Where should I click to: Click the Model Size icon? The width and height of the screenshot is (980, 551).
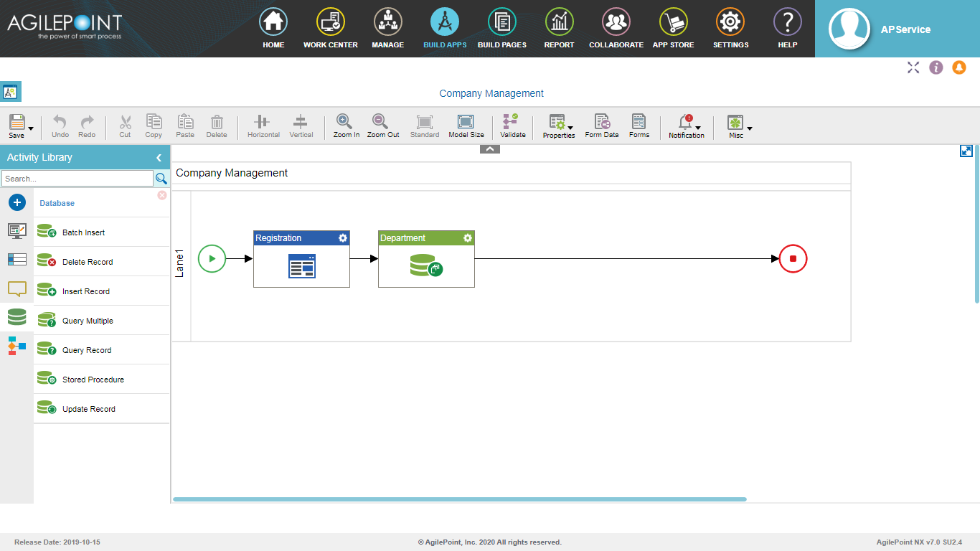[466, 122]
